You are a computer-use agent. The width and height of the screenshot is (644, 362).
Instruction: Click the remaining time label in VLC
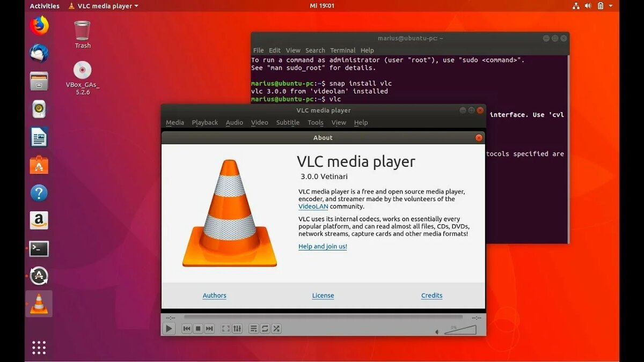(476, 317)
